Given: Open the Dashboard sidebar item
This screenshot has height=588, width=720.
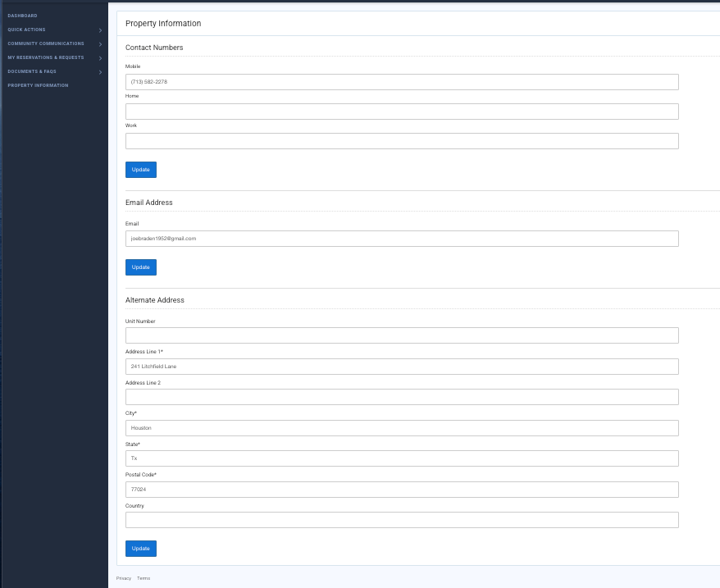Looking at the screenshot, I should click(x=23, y=16).
